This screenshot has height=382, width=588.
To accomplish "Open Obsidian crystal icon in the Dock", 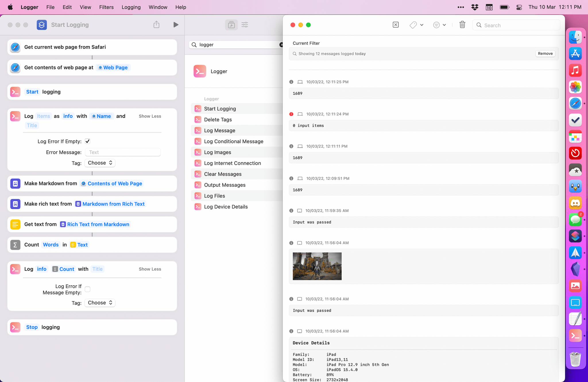I will click(575, 269).
